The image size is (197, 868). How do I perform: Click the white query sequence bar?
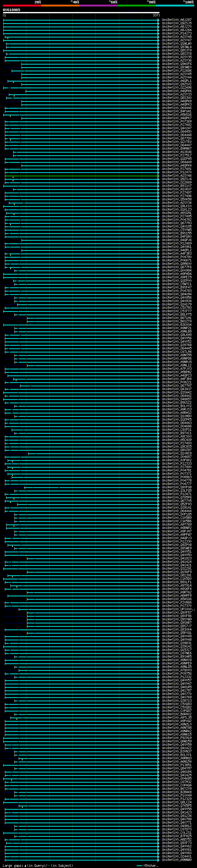pos(81,12)
